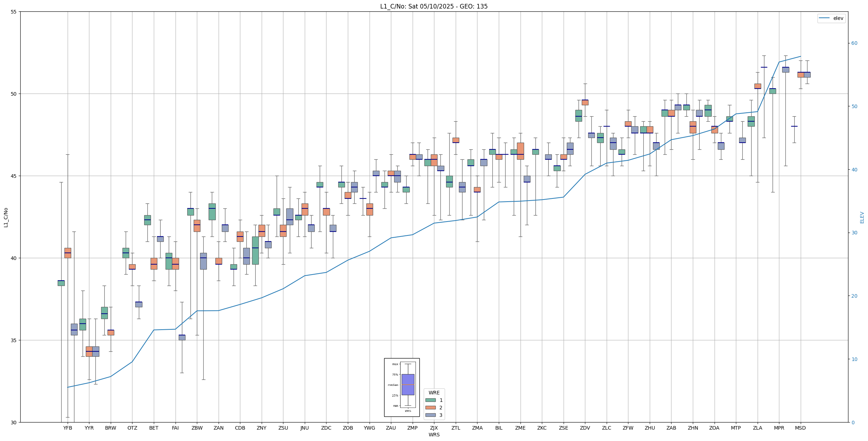868x441 pixels.
Task: Click the elev line legend entry
Action: 831,18
